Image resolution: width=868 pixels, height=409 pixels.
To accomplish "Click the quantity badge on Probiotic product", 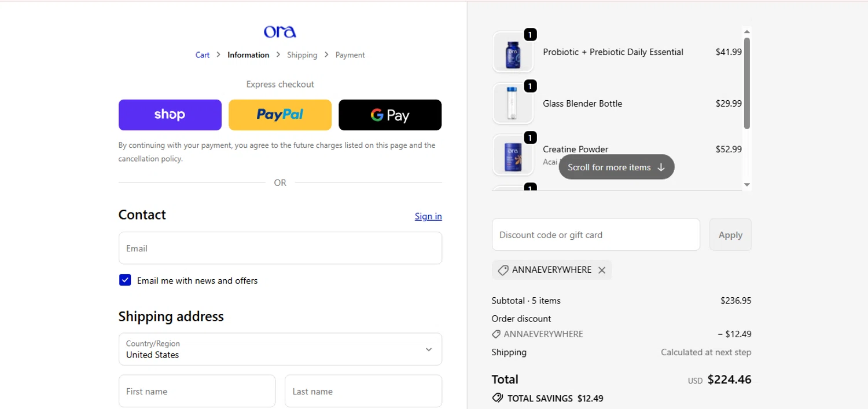I will 530,35.
